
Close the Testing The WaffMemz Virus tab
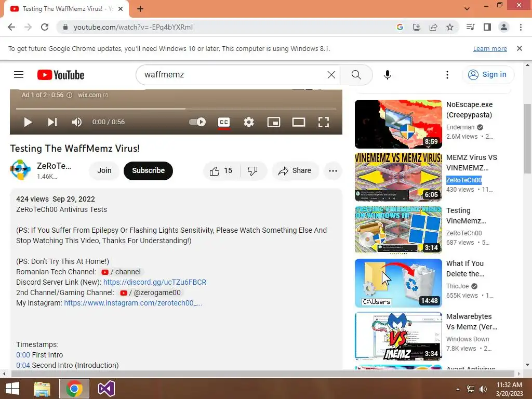pos(121,9)
